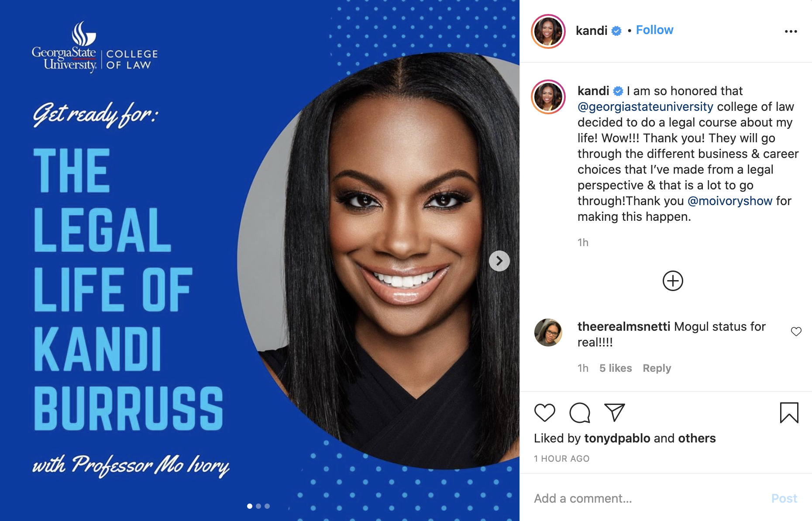The height and width of the screenshot is (521, 812).
Task: Like theerealmsnetti's comment
Action: click(x=796, y=332)
